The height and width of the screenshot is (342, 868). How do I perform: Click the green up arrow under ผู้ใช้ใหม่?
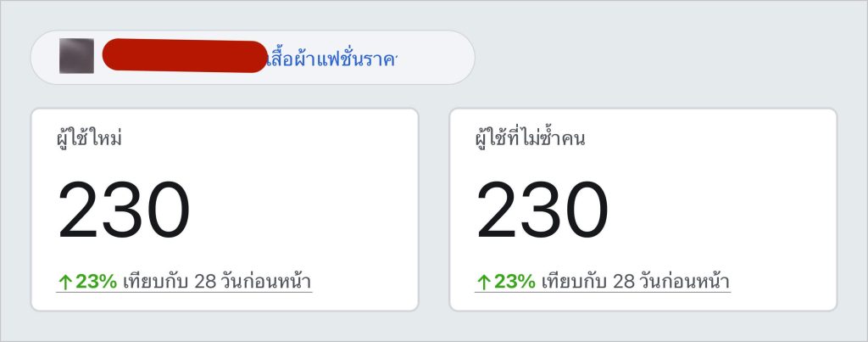[x=65, y=283]
